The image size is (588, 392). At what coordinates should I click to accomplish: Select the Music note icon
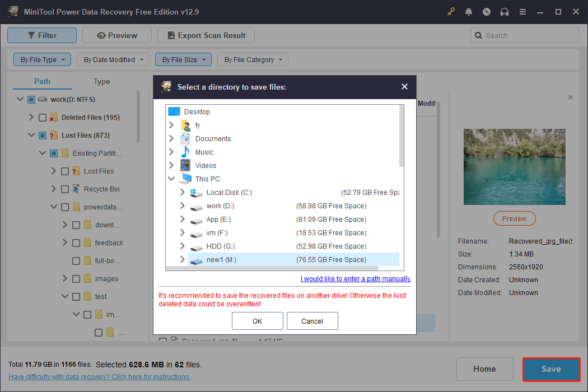[x=185, y=152]
